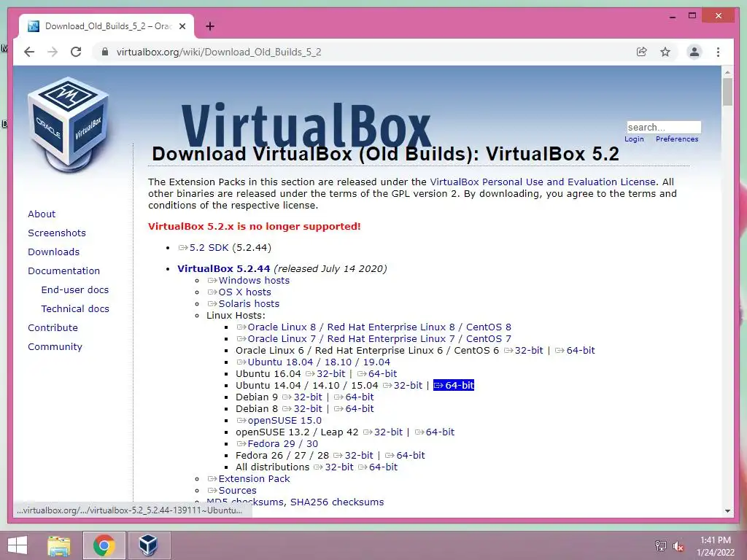Image resolution: width=747 pixels, height=560 pixels.
Task: Click the browser back arrow
Action: (29, 52)
